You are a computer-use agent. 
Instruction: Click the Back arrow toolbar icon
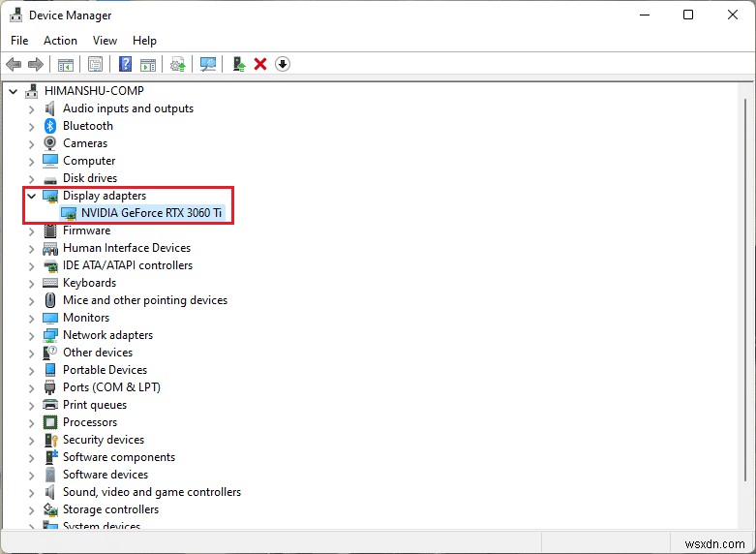(14, 64)
